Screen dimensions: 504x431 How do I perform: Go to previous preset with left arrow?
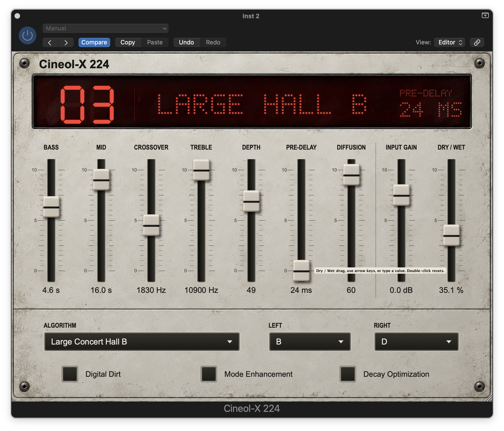[50, 43]
